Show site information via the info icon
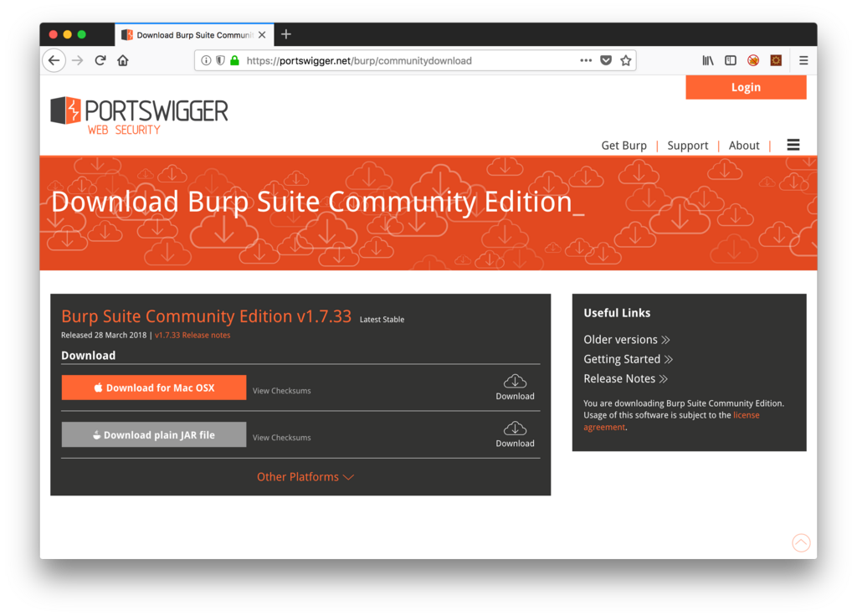This screenshot has width=857, height=616. [x=206, y=60]
